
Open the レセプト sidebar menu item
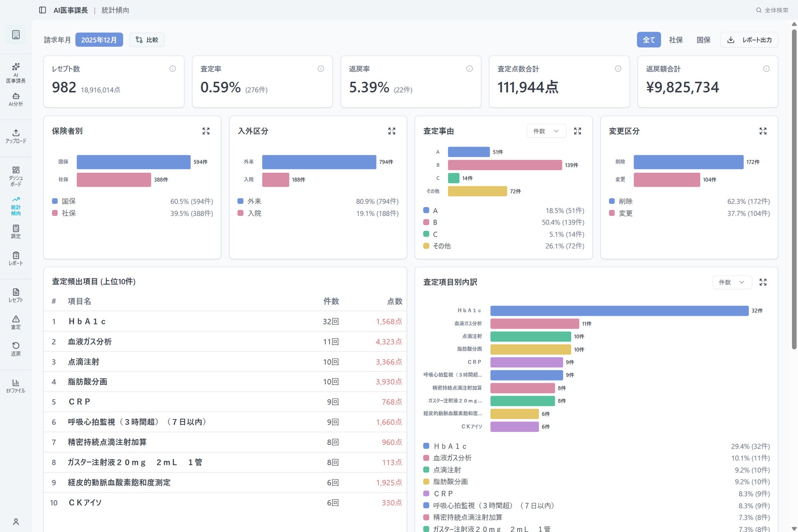[x=16, y=295]
